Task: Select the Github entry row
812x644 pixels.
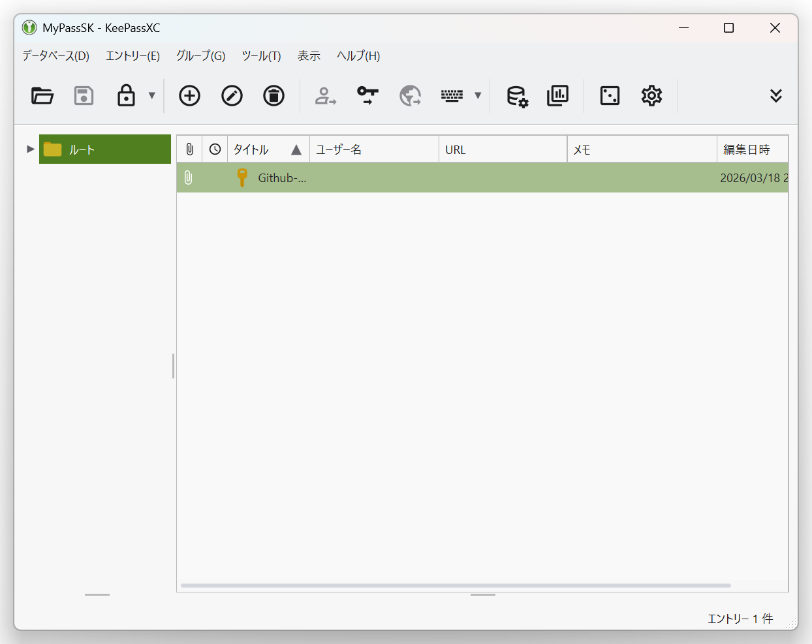Action: point(392,177)
